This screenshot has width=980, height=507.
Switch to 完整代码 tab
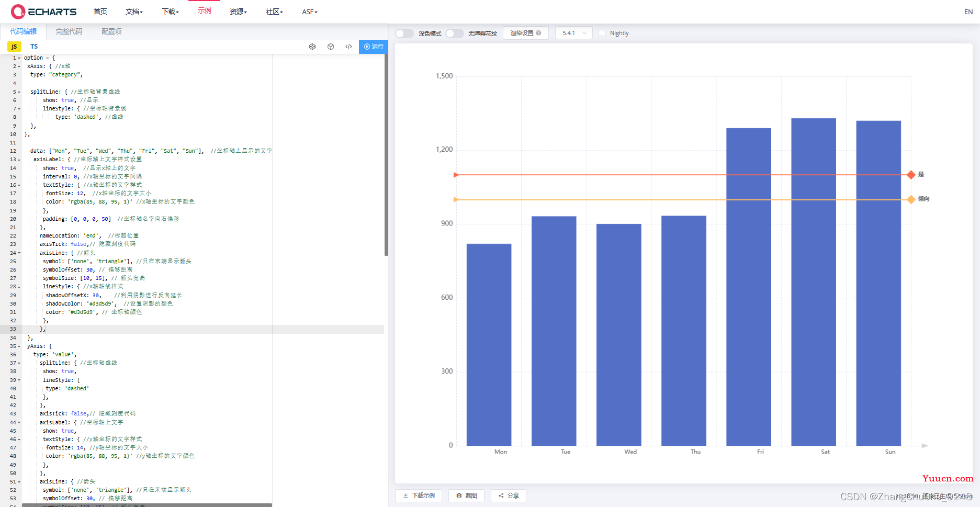pyautogui.click(x=69, y=31)
